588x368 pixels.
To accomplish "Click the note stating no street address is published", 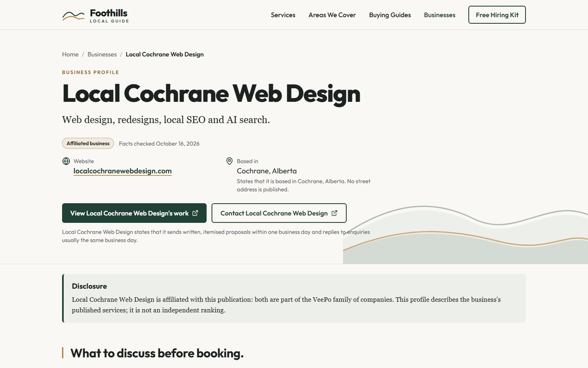I will (303, 185).
